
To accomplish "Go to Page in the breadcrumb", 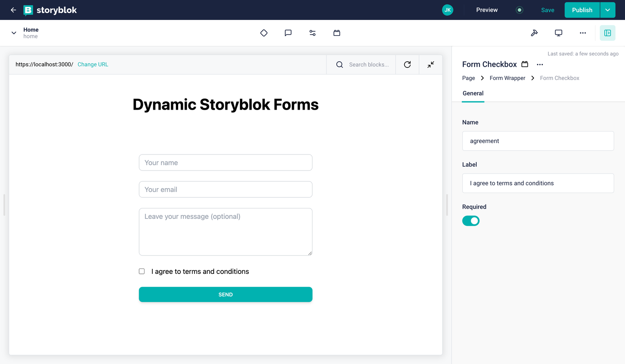I will [x=469, y=78].
